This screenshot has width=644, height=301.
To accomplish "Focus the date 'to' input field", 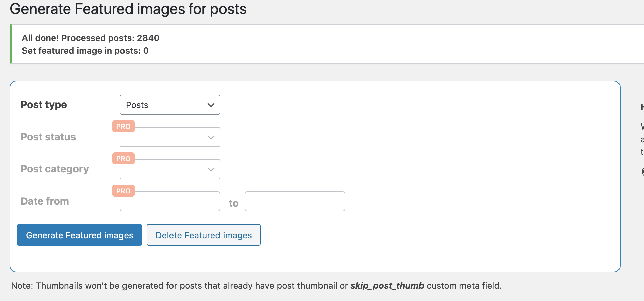I will pyautogui.click(x=295, y=201).
